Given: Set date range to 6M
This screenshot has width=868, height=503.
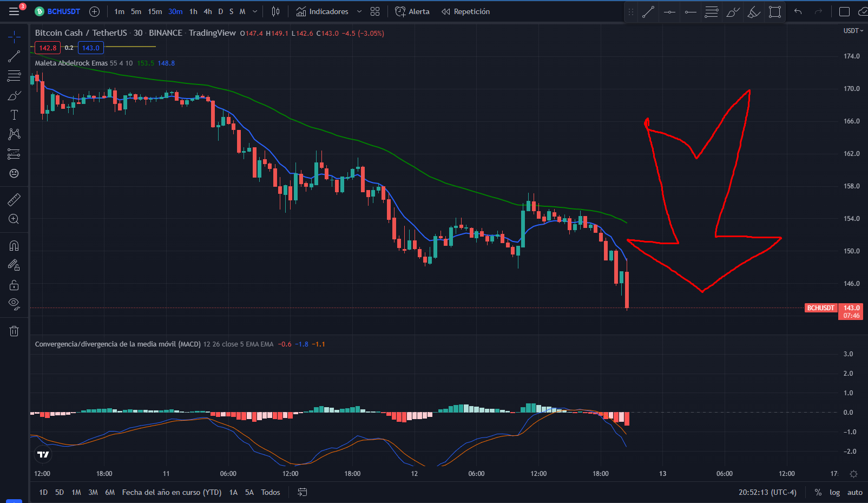Looking at the screenshot, I should point(110,492).
